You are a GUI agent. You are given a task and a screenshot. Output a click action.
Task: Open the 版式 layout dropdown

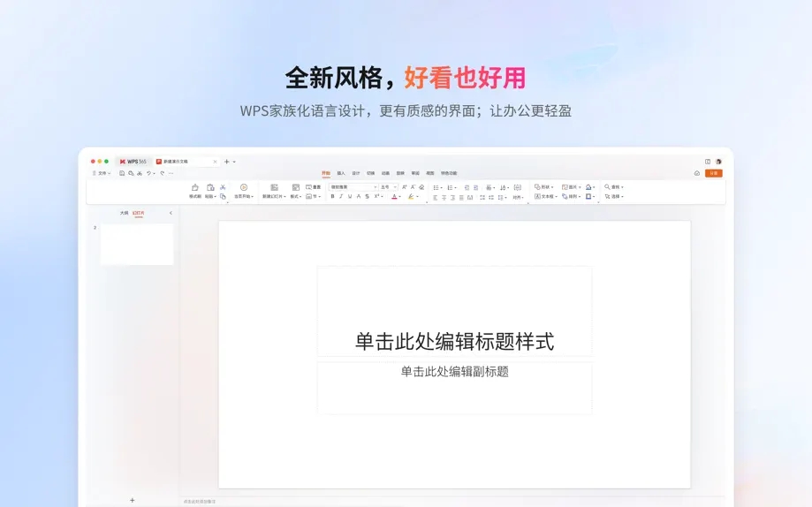[296, 197]
